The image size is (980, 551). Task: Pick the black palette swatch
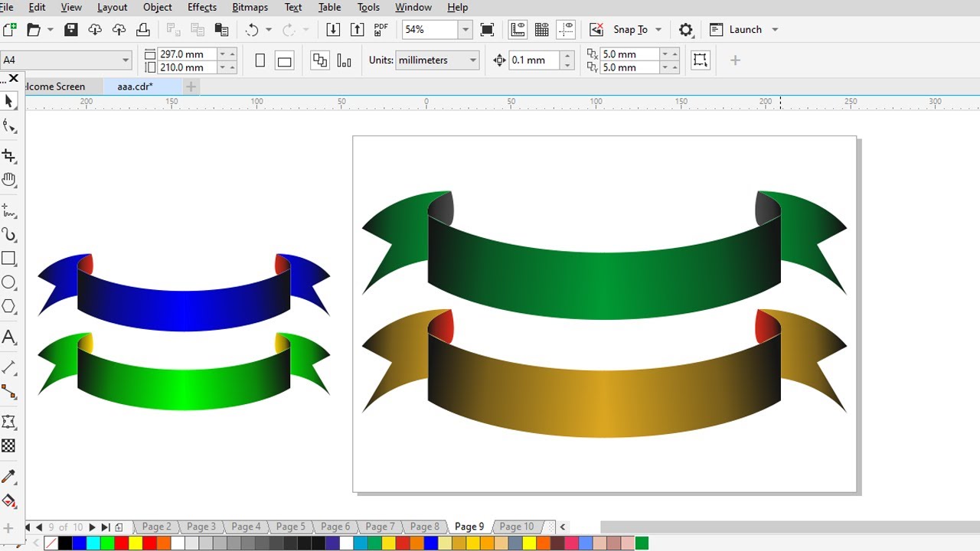click(x=64, y=543)
